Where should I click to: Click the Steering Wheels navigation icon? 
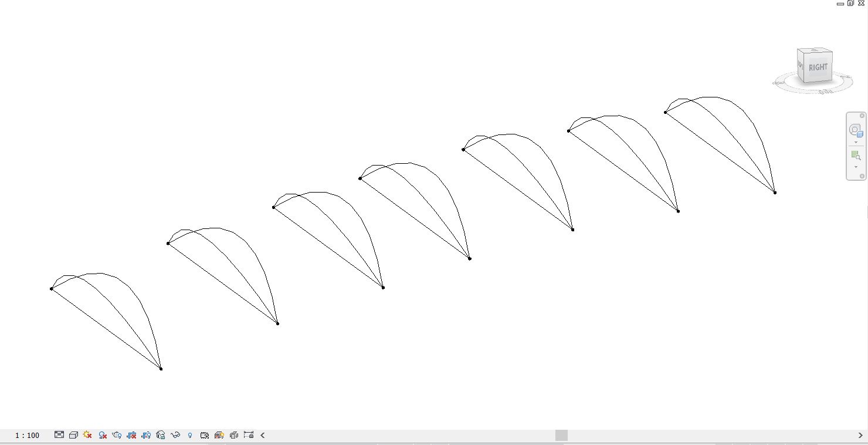click(x=856, y=130)
